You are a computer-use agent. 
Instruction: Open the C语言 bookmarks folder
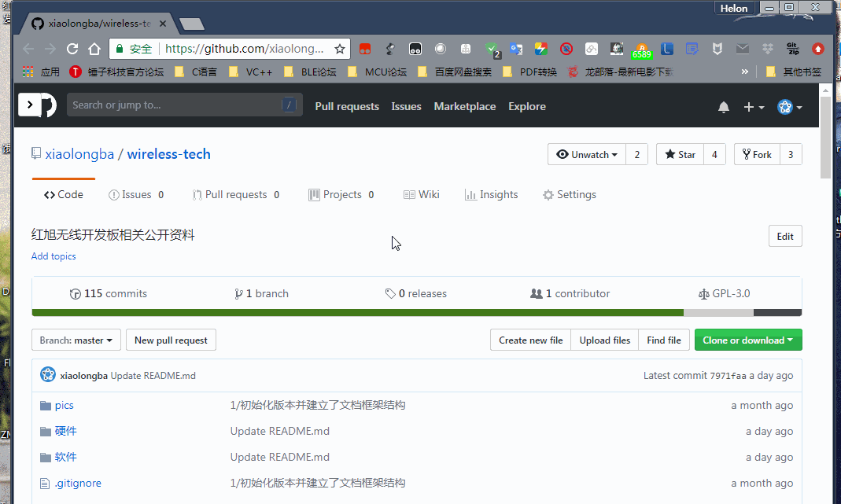[x=197, y=72]
